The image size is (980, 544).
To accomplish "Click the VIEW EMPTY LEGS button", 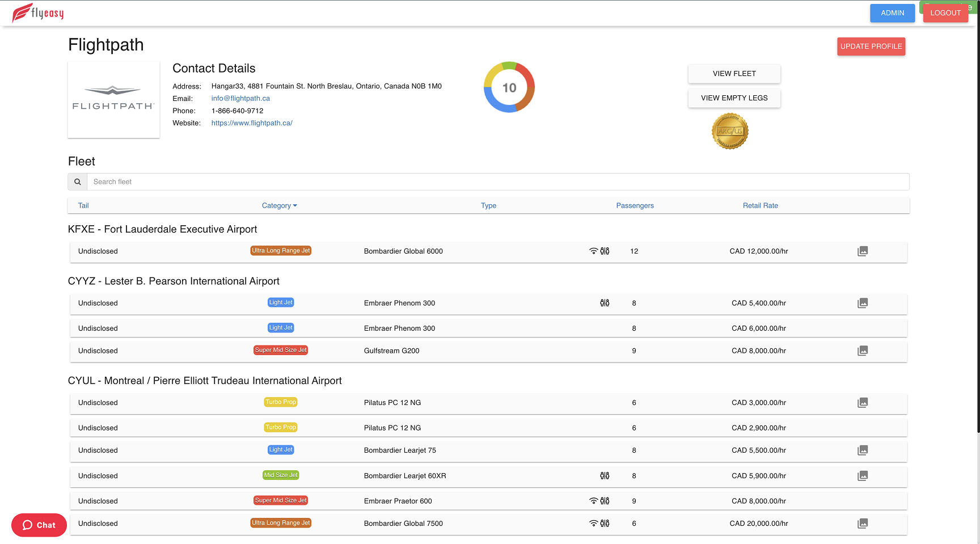I will point(734,98).
